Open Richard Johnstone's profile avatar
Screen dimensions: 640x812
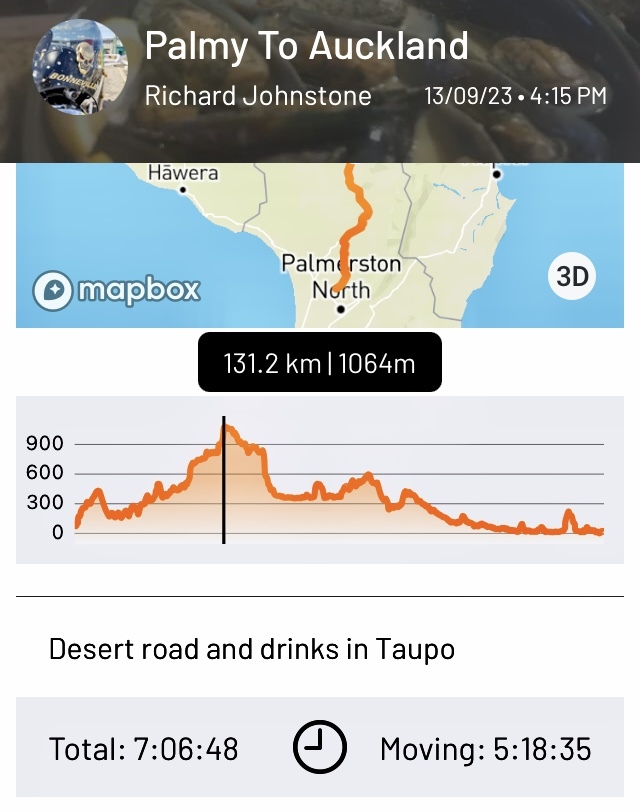pyautogui.click(x=81, y=67)
